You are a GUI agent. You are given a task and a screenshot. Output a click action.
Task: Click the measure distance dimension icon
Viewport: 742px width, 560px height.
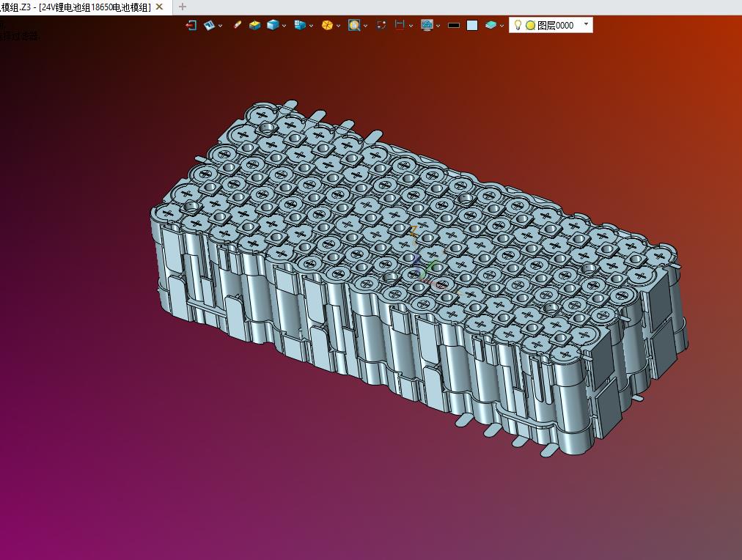click(400, 25)
